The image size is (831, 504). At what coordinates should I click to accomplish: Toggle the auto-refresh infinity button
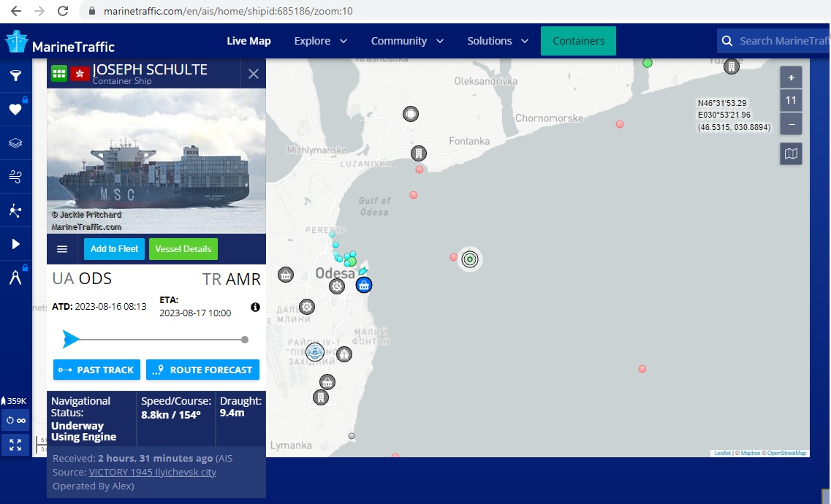[x=15, y=420]
